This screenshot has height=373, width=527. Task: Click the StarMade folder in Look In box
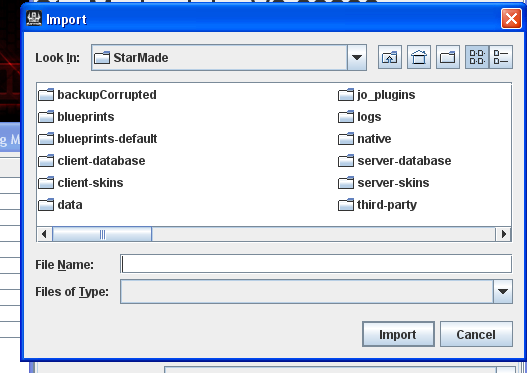[x=131, y=57]
